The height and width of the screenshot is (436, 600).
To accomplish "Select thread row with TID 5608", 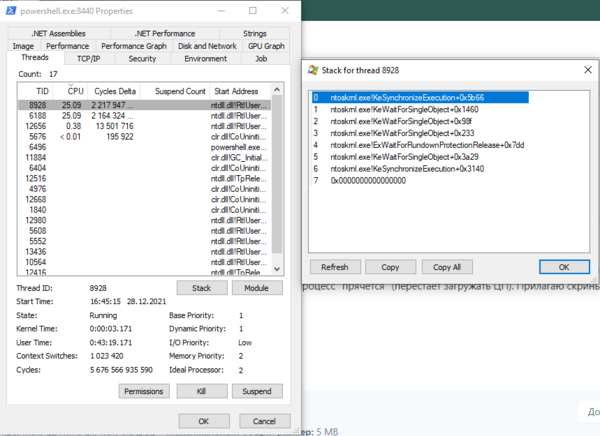I will [x=145, y=231].
